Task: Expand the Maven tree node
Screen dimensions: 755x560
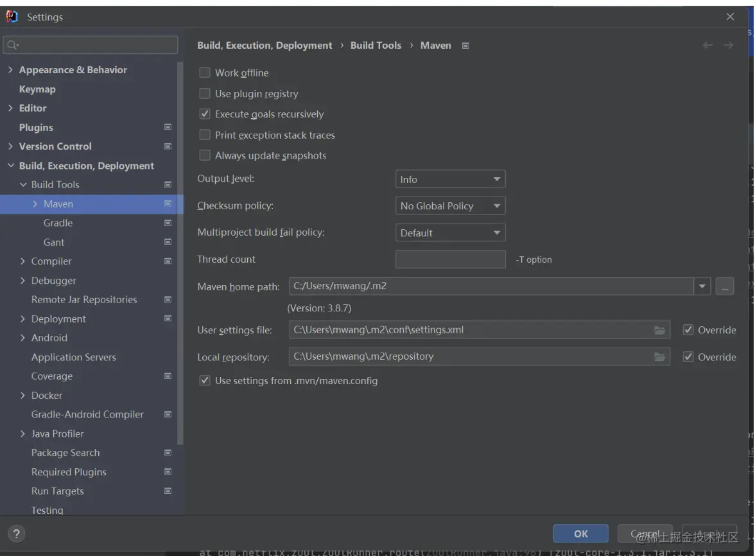Action: [x=35, y=204]
